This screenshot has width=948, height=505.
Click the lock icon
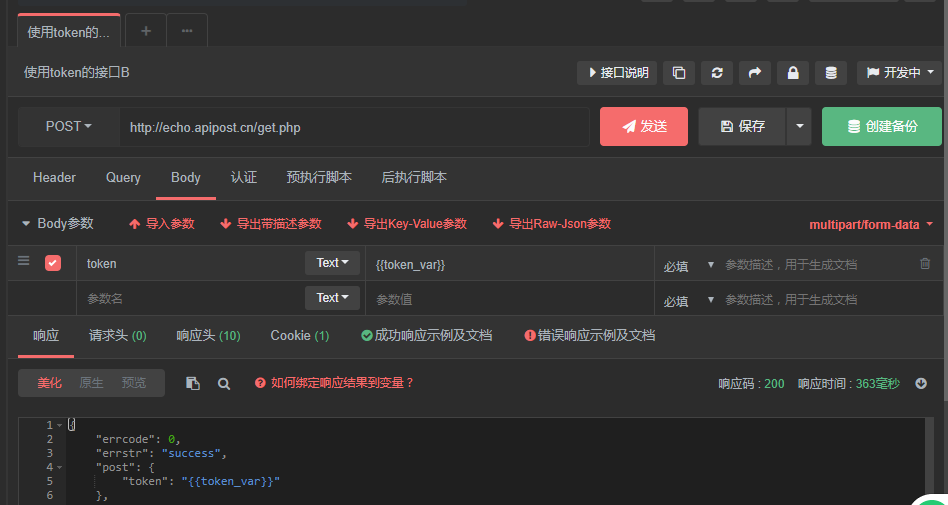(793, 73)
